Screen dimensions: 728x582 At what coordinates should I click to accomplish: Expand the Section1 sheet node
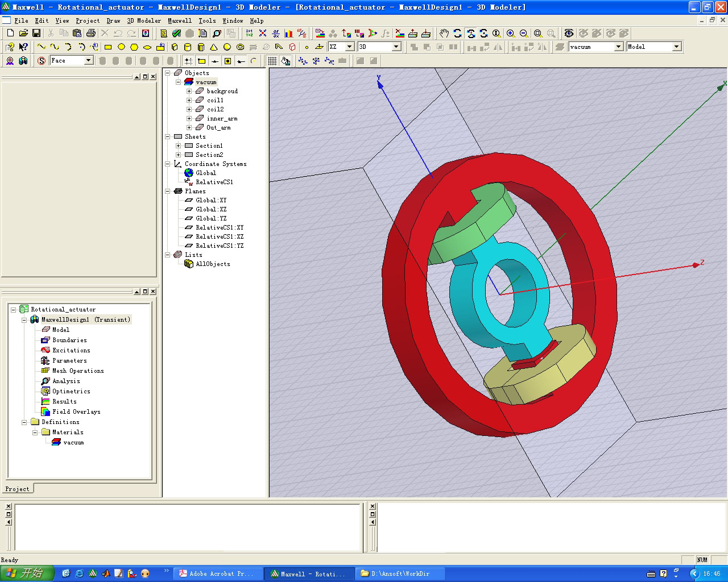coord(178,145)
